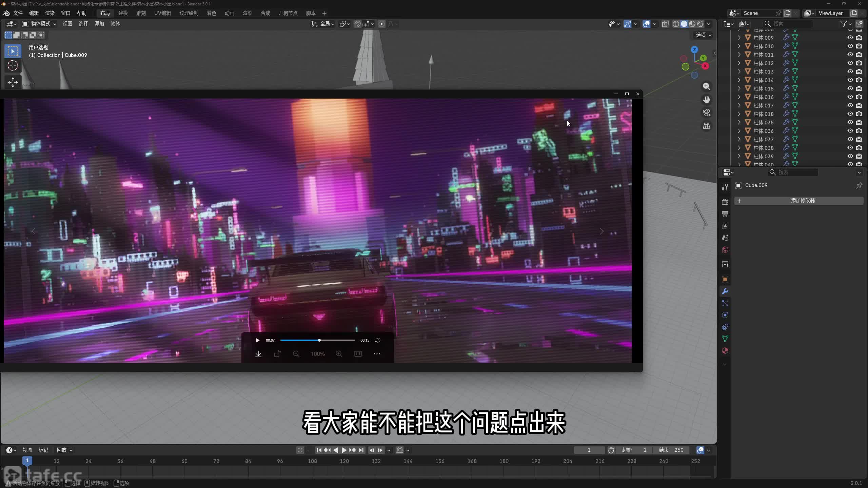Mute the video player volume icon
This screenshot has width=868, height=488.
[378, 340]
